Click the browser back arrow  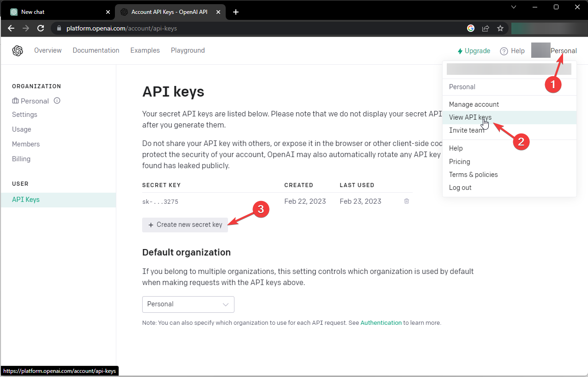[11, 28]
